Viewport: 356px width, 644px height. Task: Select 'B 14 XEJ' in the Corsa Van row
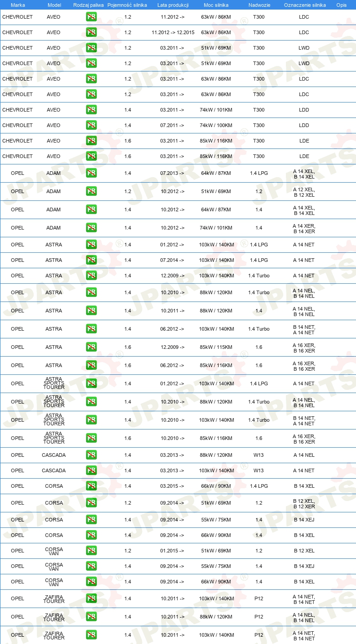(304, 566)
